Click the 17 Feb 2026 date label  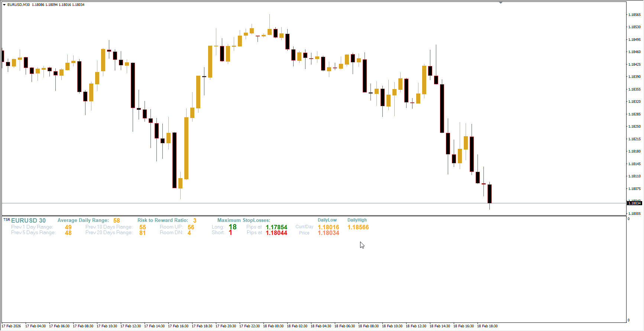tap(12, 326)
